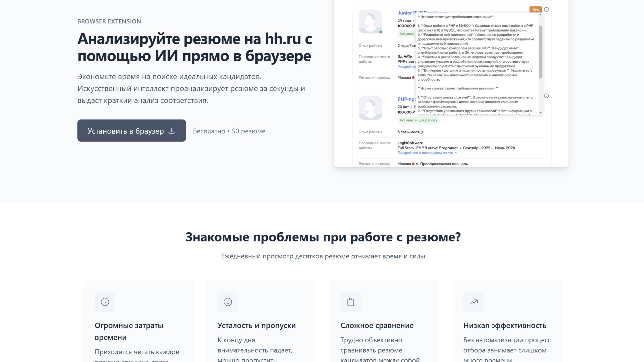Screen dimensions: 644x362
Task: Click the first candidate's avatar placeholder
Action: pos(370,21)
